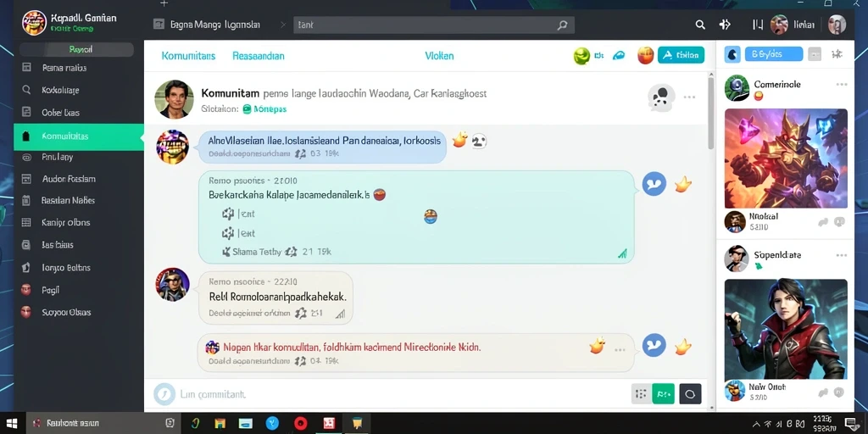Viewport: 868px width, 434px height.
Task: Select the Oobel Bxas sidebar entry
Action: (79, 113)
